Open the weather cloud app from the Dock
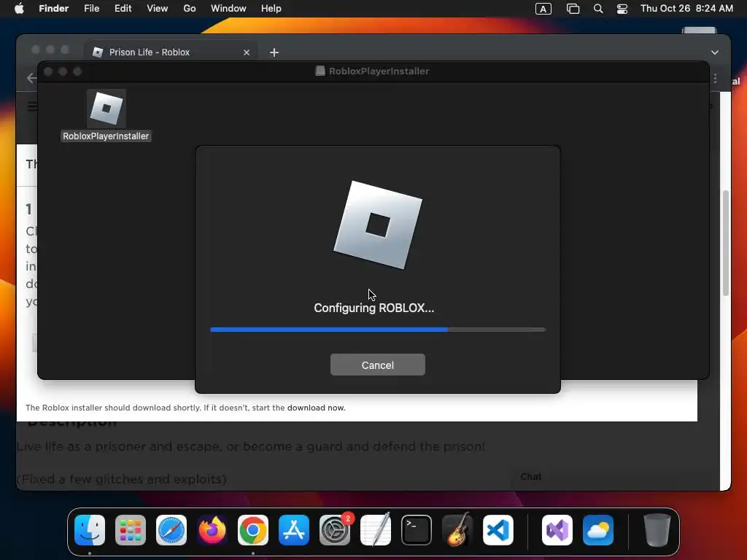Screen dimensions: 747x560 [x=598, y=530]
